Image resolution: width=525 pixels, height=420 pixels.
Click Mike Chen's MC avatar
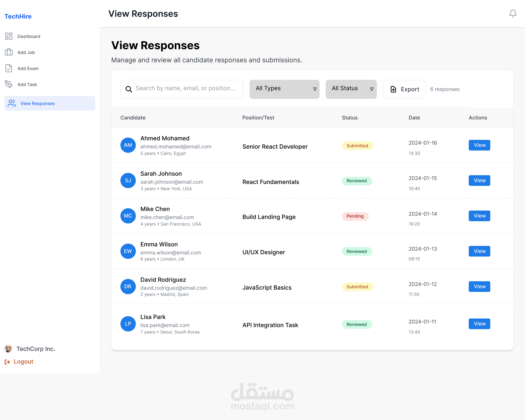(x=128, y=216)
